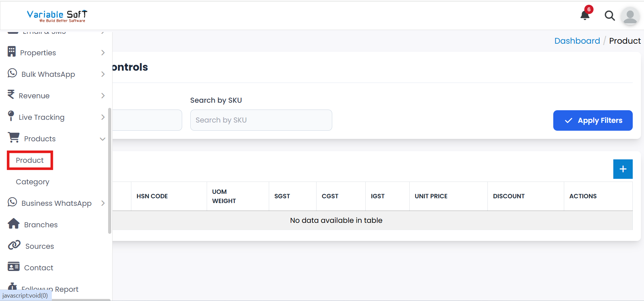Click the blue plus add product button

point(623,169)
